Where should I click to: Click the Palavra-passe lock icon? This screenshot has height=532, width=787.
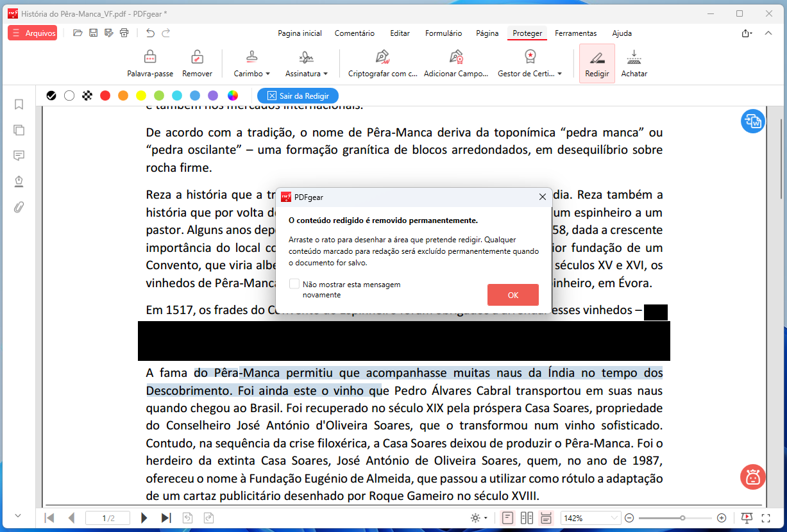[x=150, y=58]
